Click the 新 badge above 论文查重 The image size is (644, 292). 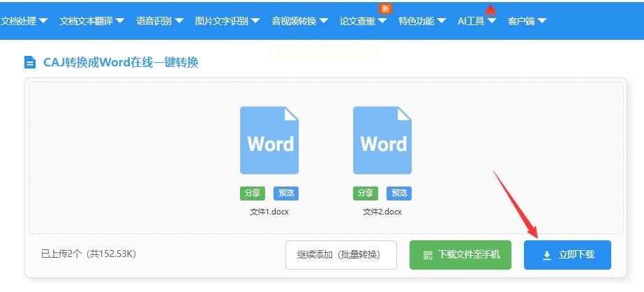(385, 8)
